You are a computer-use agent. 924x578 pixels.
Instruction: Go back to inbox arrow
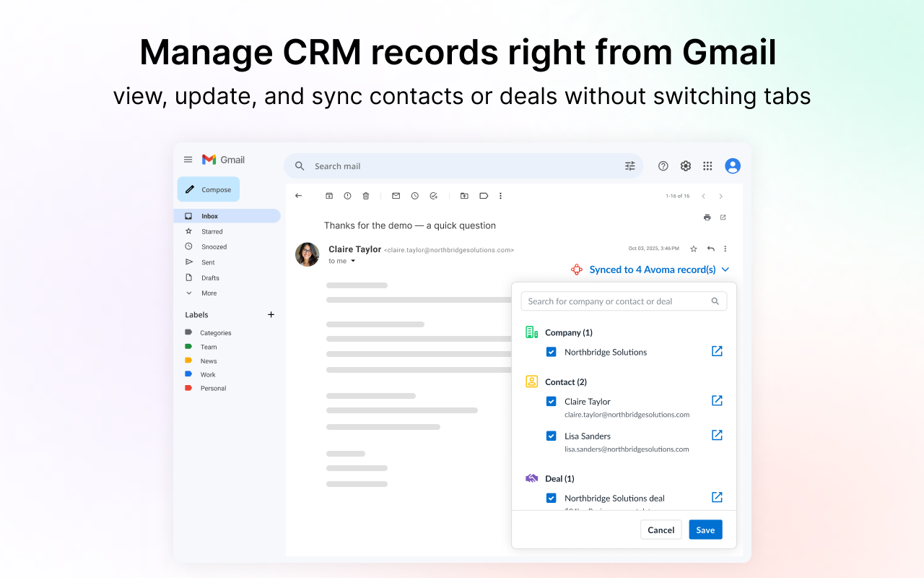pyautogui.click(x=299, y=196)
